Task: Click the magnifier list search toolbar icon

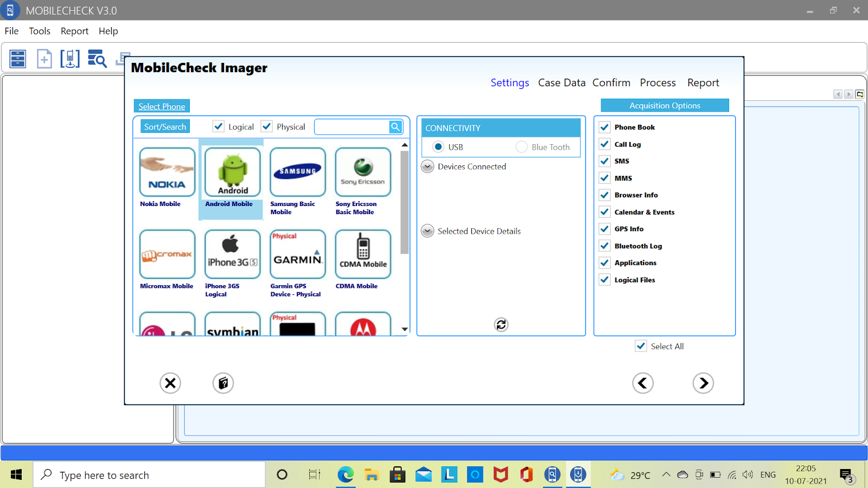Action: click(97, 59)
